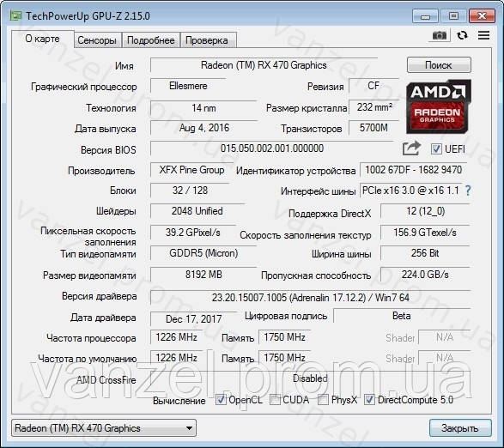Screen dimensions: 504x448
Task: Click the Закрыть button
Action: (460, 428)
